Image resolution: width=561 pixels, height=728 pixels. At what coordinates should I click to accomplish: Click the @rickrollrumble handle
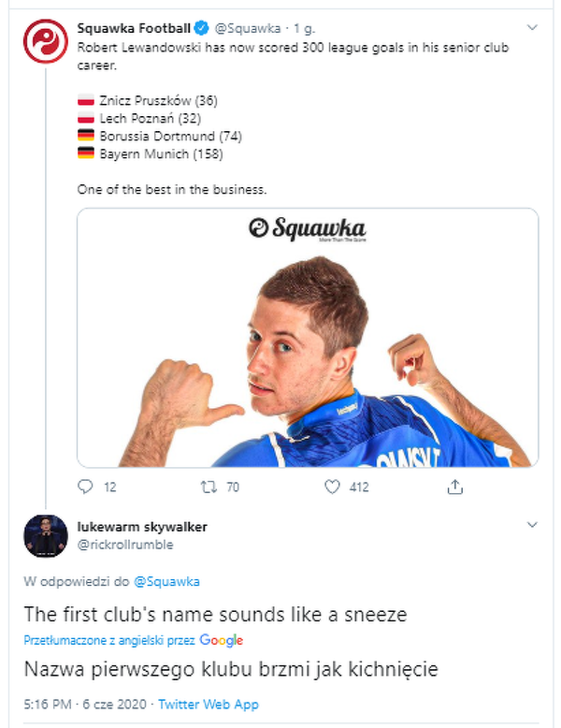click(125, 545)
